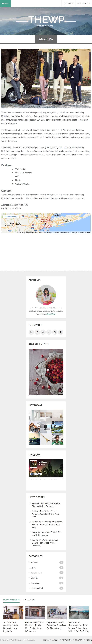Screen dimensions: 92x644
Task: Click the Search magnifier icon
Action: [64, 4]
